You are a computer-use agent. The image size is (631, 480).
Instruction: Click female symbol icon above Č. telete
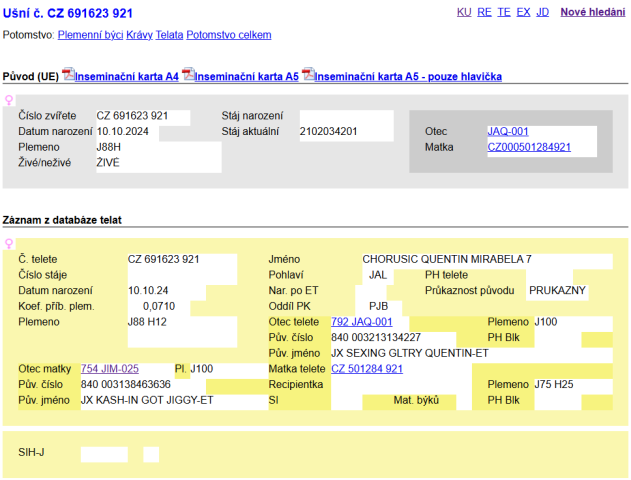click(10, 243)
